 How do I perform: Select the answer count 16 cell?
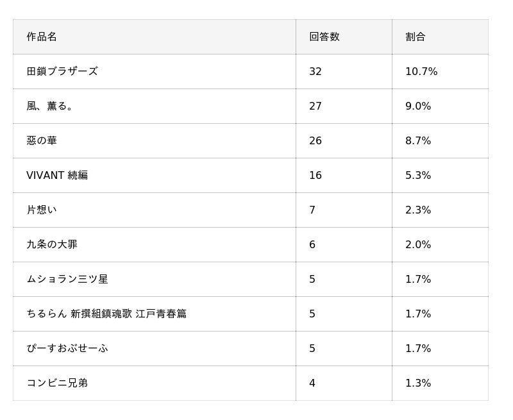point(315,176)
